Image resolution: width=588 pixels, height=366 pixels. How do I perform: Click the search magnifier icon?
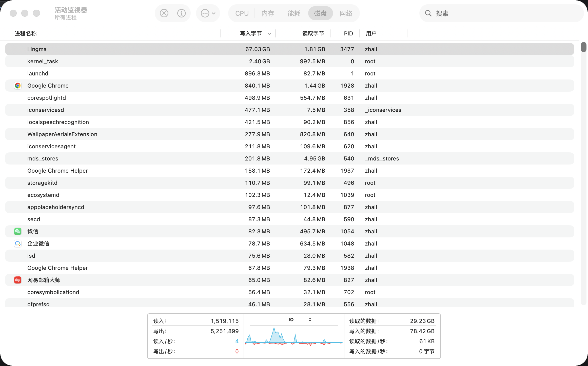[x=428, y=13]
